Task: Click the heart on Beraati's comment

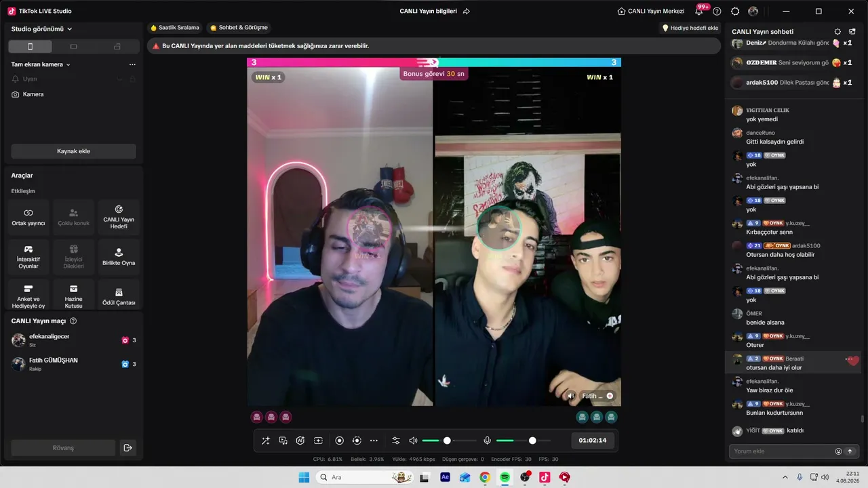Action: (x=853, y=361)
